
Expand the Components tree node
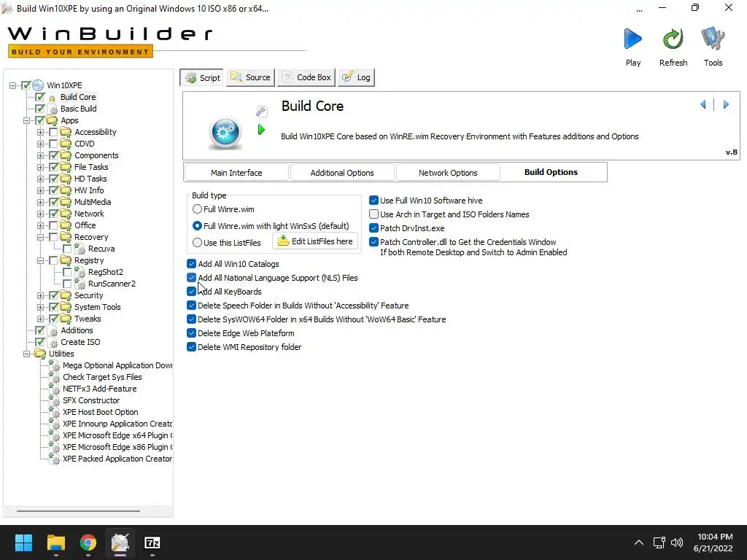(x=41, y=155)
